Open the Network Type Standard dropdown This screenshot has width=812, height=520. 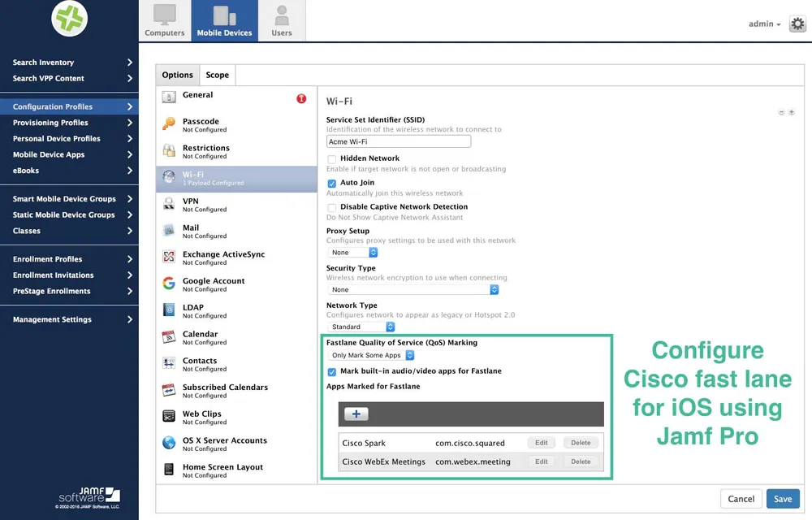[x=361, y=327]
